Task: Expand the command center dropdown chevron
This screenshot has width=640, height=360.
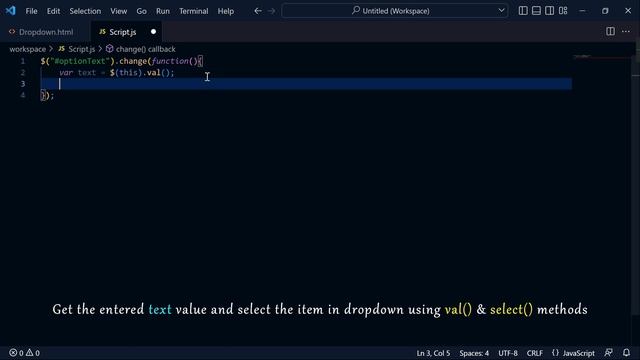Action: [x=501, y=11]
